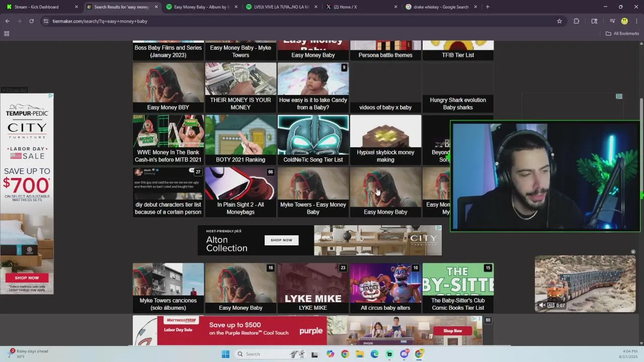Open the media controls icon in toolbar
The width and height of the screenshot is (644, 362).
tap(612, 21)
